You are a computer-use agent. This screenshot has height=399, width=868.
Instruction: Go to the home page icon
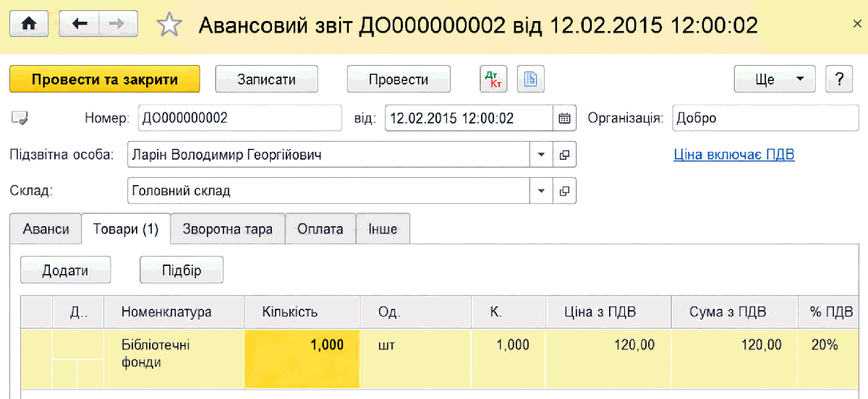click(29, 25)
